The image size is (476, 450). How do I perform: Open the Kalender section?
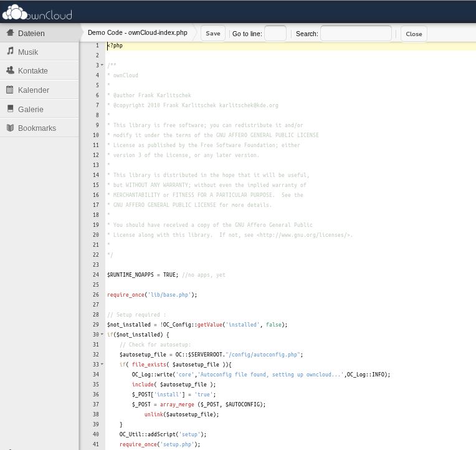[39, 90]
